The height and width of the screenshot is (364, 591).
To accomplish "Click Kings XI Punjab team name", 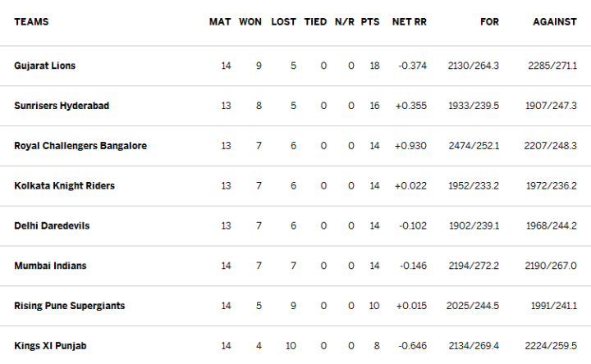I will (x=50, y=346).
